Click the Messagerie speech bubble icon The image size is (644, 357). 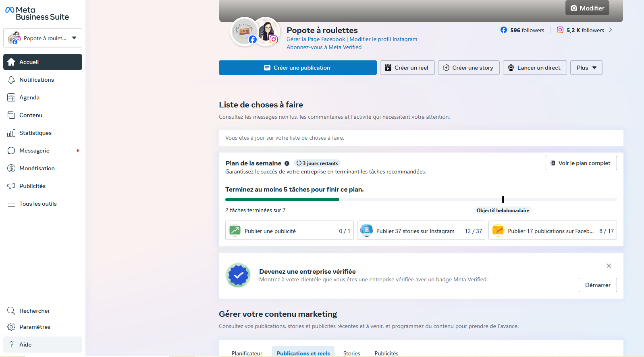click(x=11, y=151)
